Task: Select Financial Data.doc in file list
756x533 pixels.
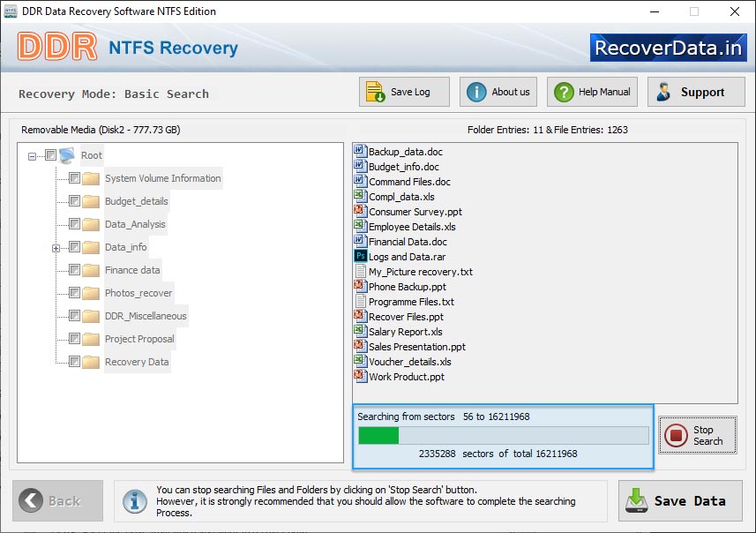Action: pos(408,242)
